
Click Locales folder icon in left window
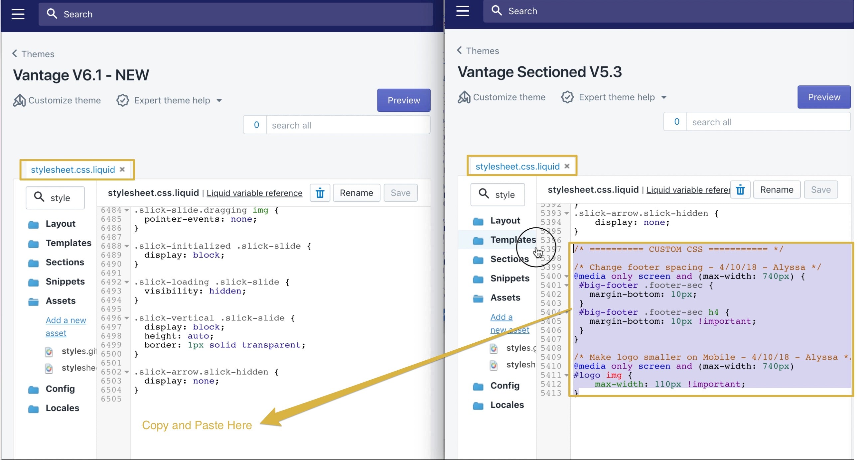tap(33, 408)
